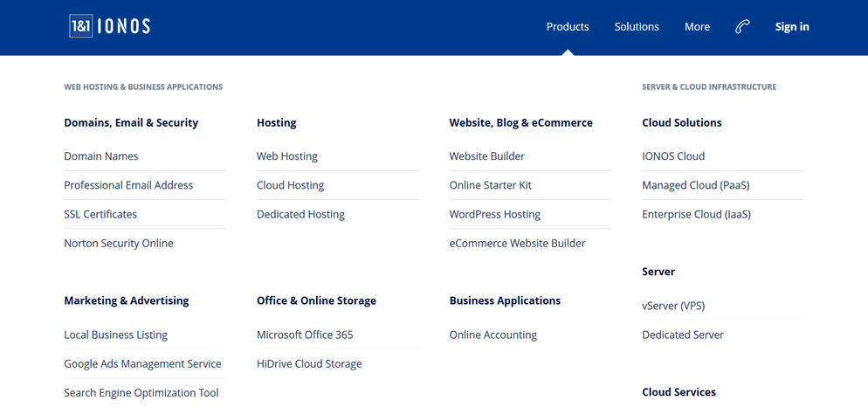The image size is (868, 414).
Task: Go to Website Builder
Action: click(486, 156)
